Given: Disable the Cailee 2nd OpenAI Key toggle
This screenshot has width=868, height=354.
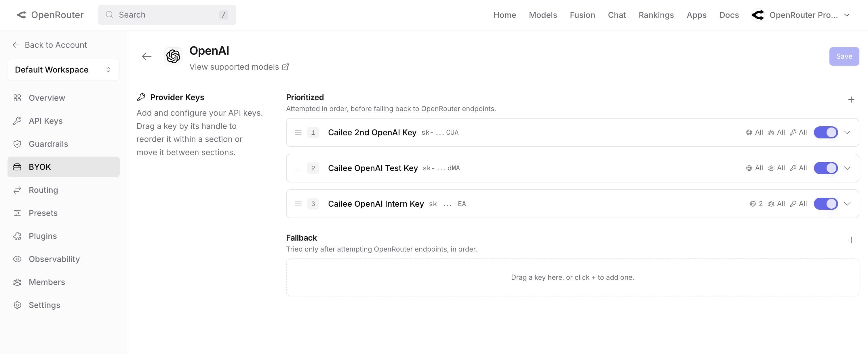Looking at the screenshot, I should pyautogui.click(x=825, y=132).
